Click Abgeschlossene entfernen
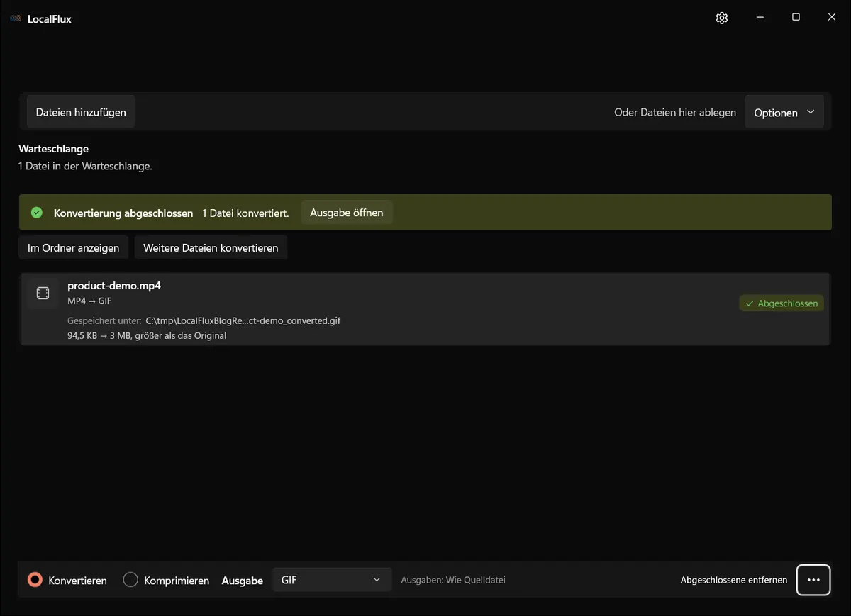Screen dimensions: 851x616 734,580
